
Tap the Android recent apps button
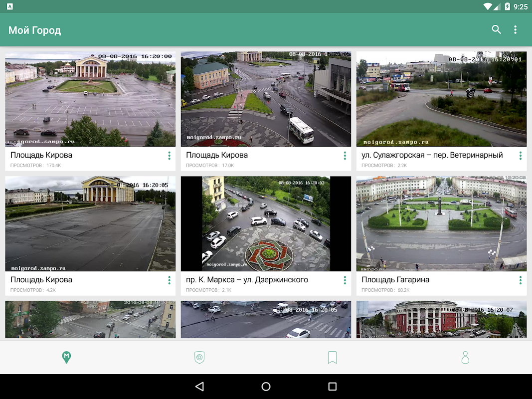click(333, 387)
